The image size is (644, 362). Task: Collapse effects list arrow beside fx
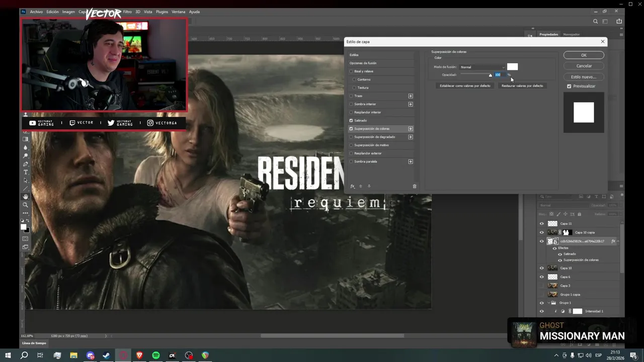[x=618, y=241]
